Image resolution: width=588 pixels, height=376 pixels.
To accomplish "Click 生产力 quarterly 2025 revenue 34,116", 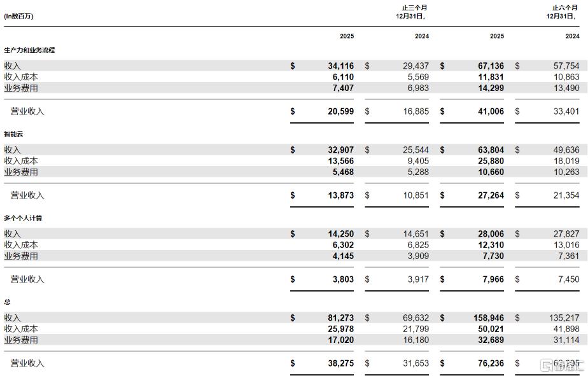I will pos(340,66).
